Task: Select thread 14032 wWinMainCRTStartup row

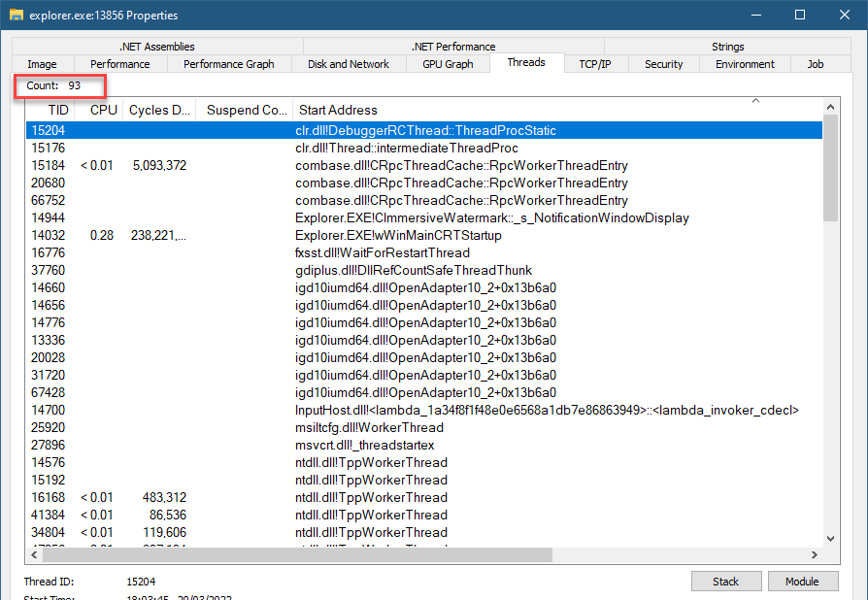Action: point(398,236)
